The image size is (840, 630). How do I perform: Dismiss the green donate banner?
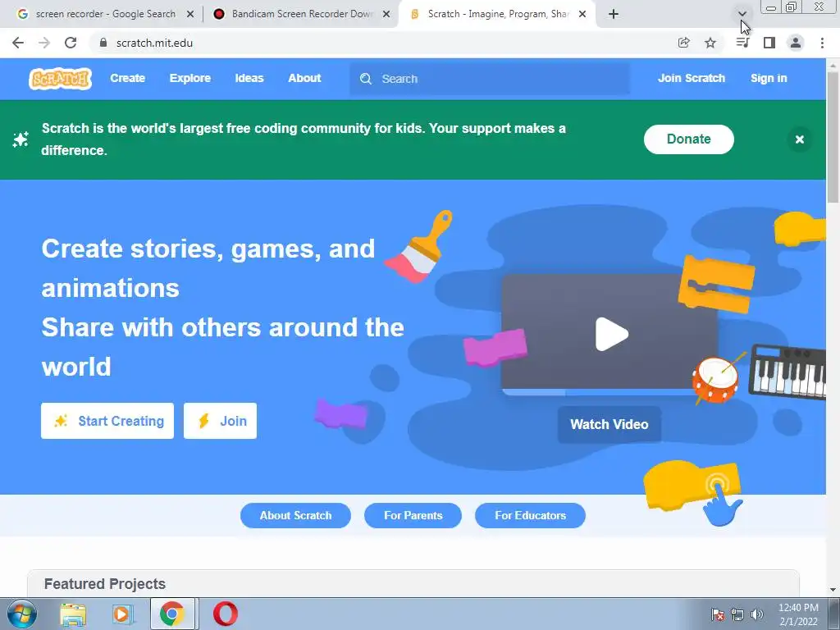(x=799, y=139)
